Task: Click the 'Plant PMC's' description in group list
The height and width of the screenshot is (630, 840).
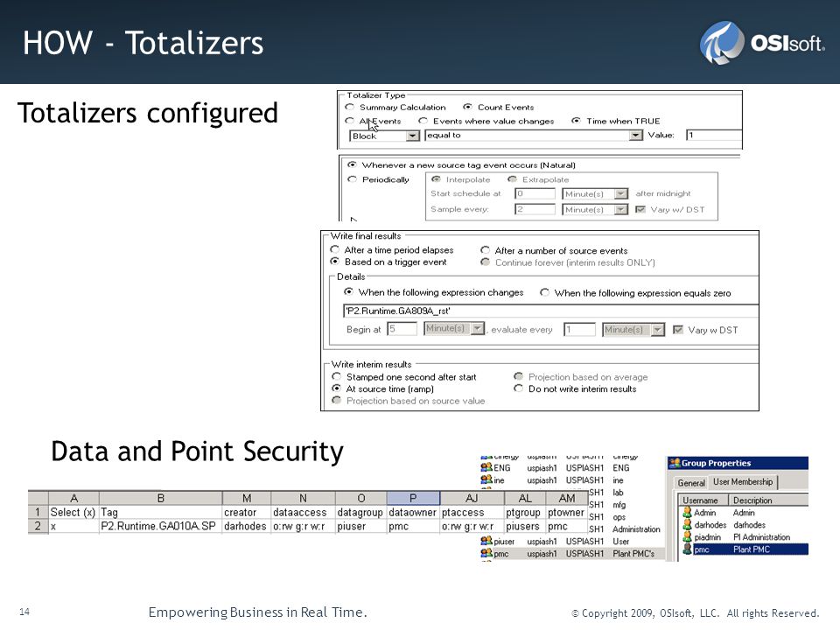Action: point(633,553)
